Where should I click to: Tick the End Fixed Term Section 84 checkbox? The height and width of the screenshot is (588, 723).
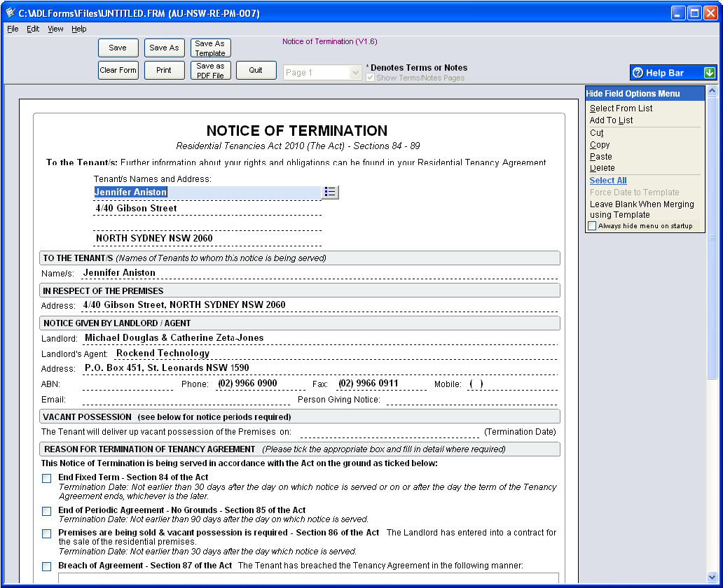tap(47, 479)
